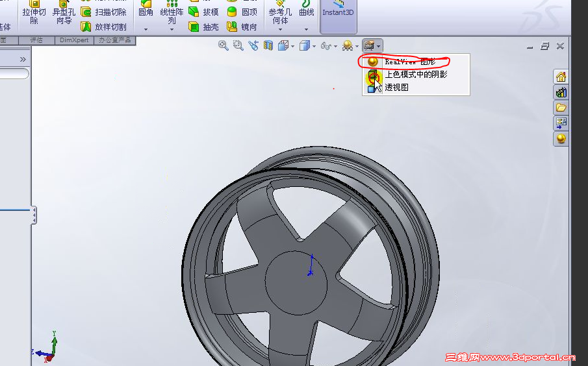This screenshot has width=588, height=366.
Task: Select the 拔模 draft tool
Action: [x=203, y=12]
